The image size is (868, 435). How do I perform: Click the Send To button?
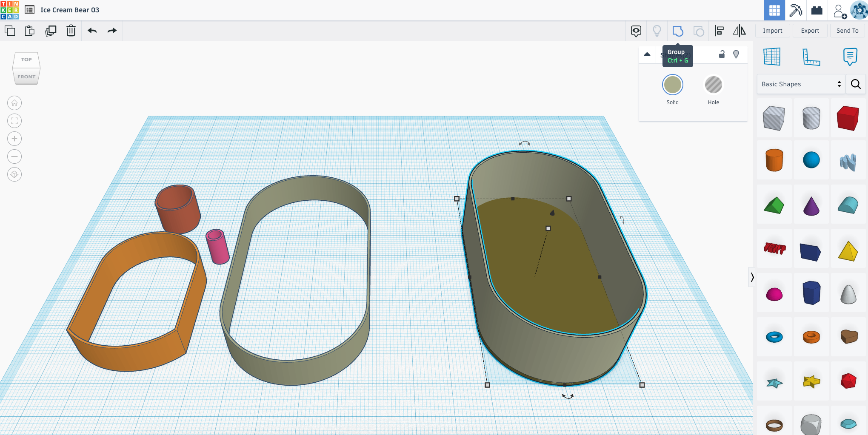[x=847, y=31]
